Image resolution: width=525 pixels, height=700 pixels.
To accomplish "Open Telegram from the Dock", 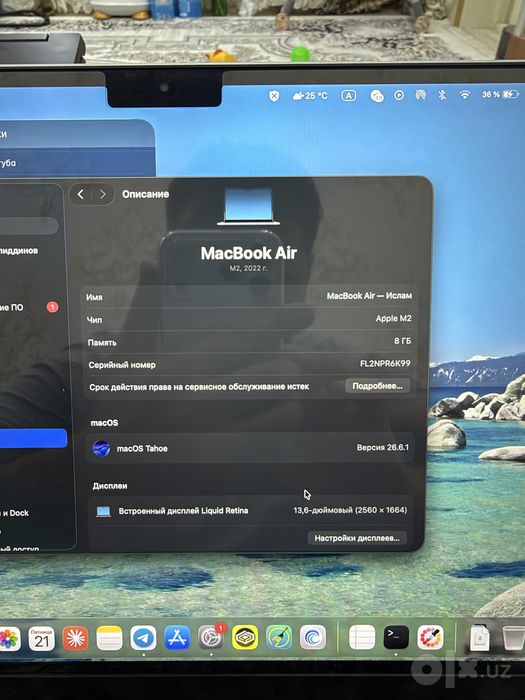I will pyautogui.click(x=143, y=638).
